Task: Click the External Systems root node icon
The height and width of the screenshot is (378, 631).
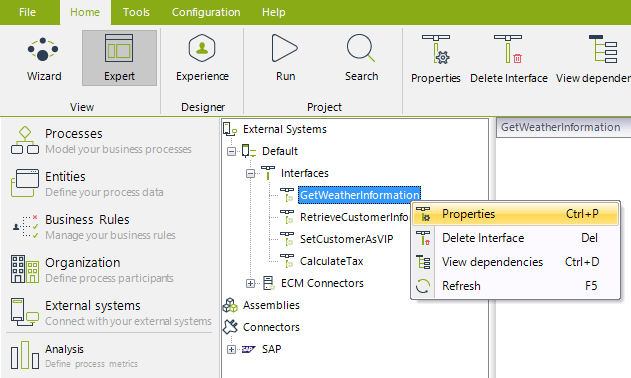Action: (230, 129)
